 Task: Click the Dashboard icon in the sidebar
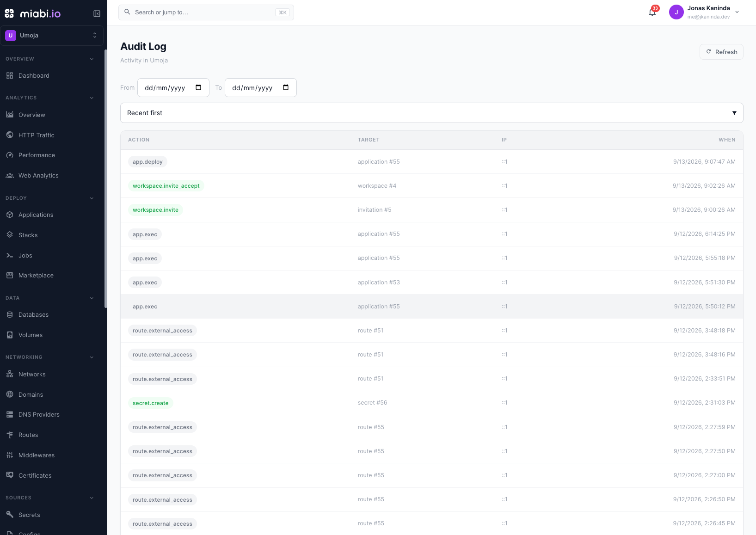pyautogui.click(x=10, y=75)
